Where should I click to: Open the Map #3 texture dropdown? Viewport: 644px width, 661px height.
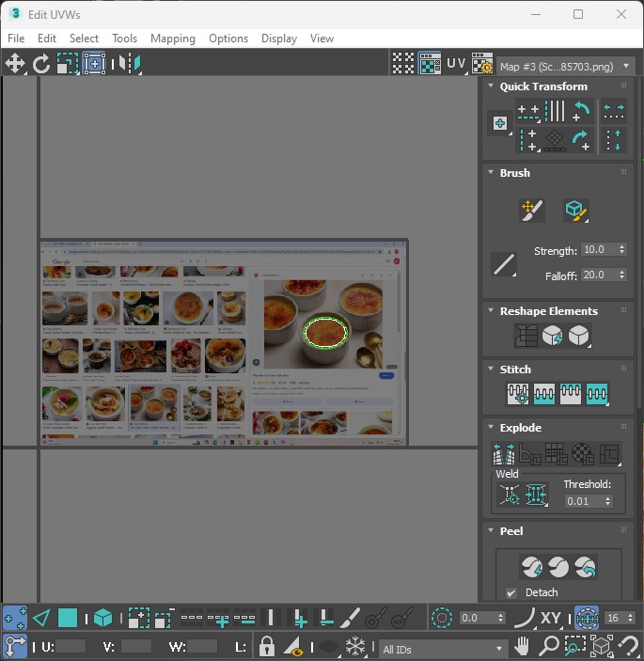[565, 67]
